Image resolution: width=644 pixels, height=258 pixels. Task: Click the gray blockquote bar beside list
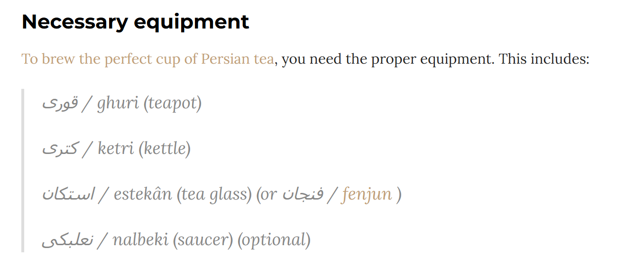coord(23,171)
